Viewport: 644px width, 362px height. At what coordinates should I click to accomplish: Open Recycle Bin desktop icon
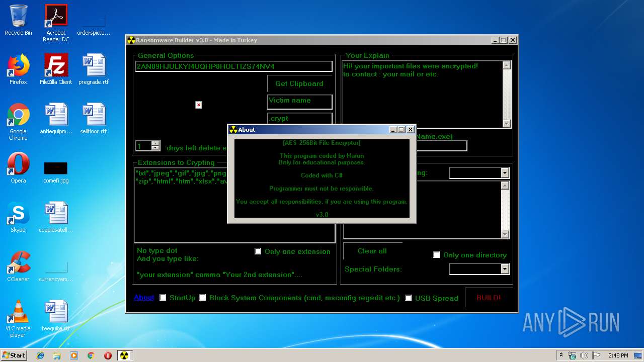coord(18,20)
